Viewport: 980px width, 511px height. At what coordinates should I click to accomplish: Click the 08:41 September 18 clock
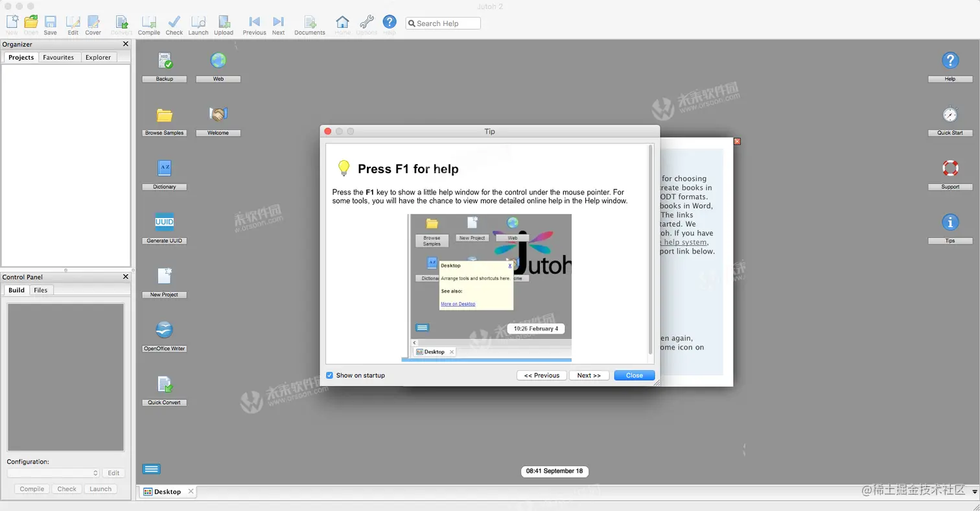point(555,471)
